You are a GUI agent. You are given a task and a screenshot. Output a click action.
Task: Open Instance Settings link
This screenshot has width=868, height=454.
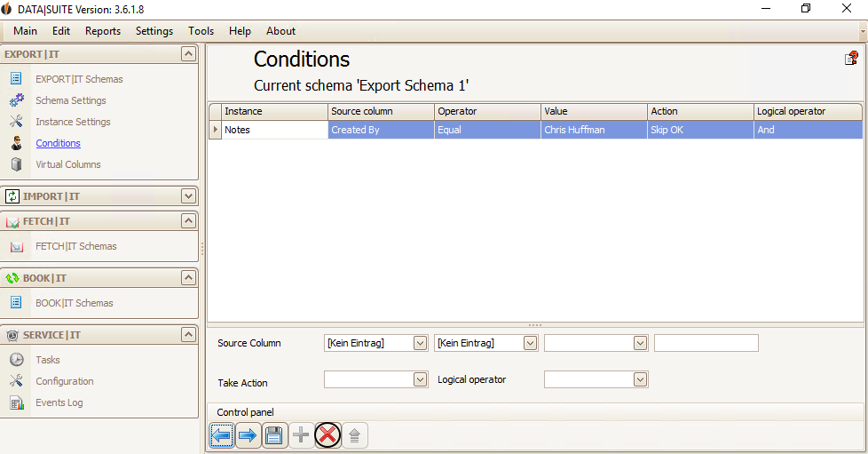pos(73,122)
